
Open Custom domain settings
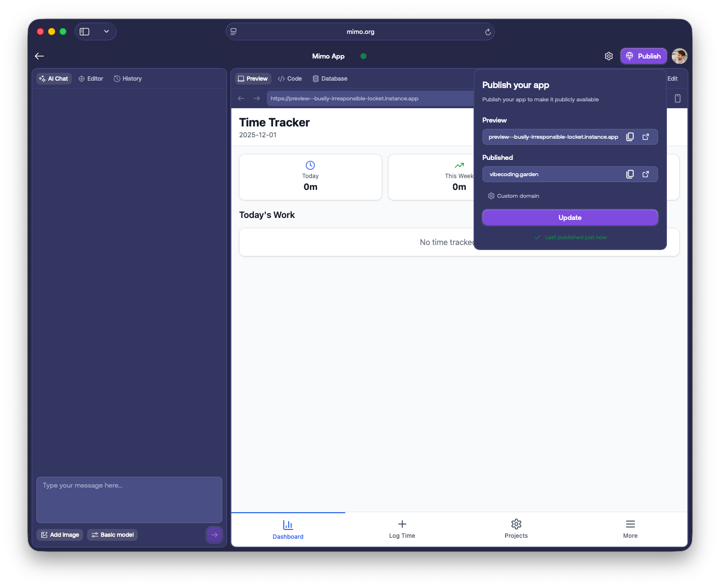(x=513, y=196)
